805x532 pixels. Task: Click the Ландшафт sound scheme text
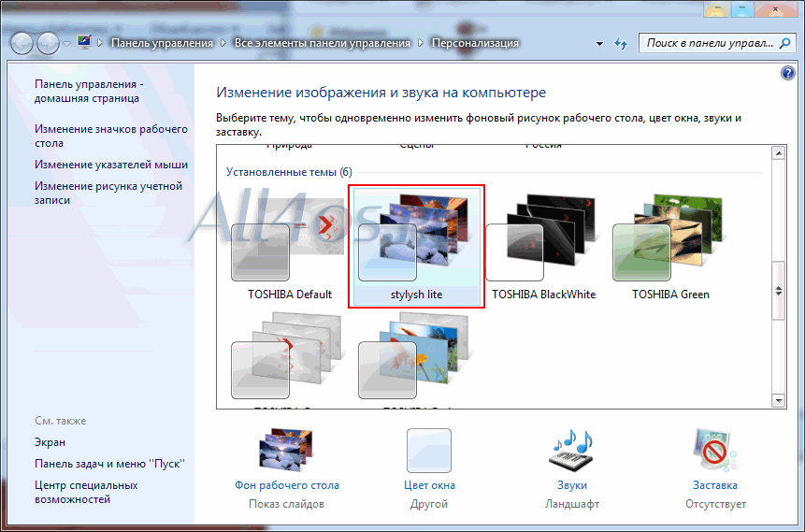(x=572, y=504)
